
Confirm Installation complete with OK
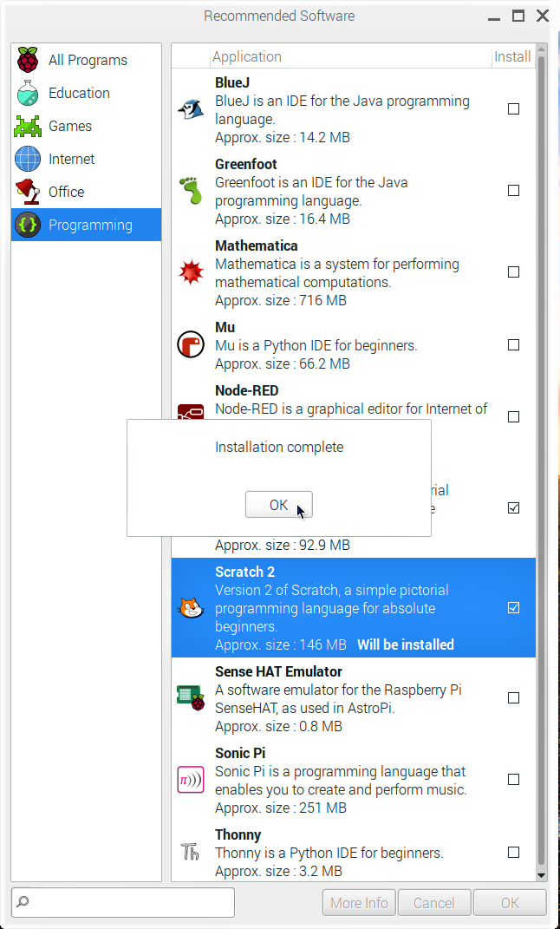click(279, 505)
